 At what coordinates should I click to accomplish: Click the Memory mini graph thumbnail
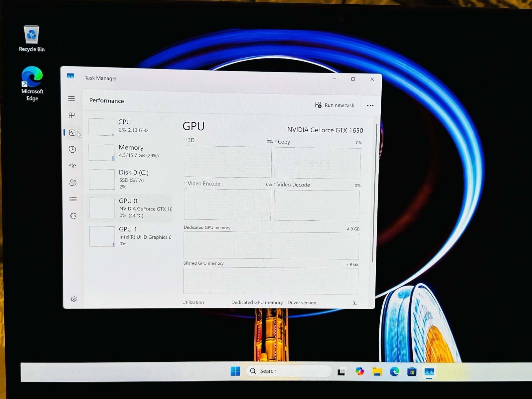tap(102, 152)
